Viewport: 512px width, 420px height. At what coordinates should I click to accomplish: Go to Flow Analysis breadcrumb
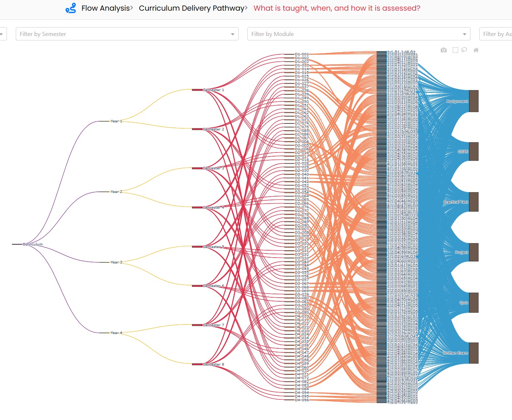105,8
